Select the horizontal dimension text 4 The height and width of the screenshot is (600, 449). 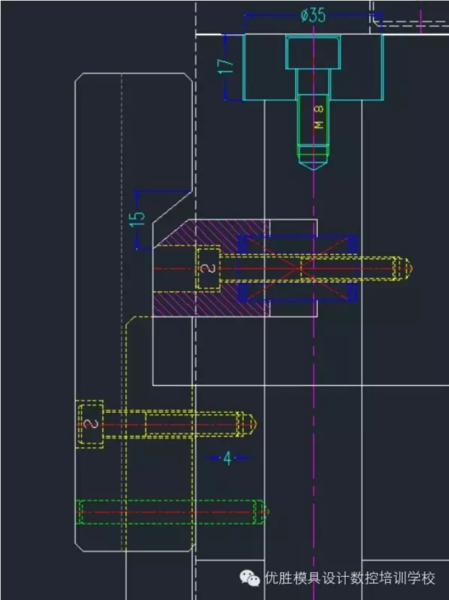pyautogui.click(x=227, y=458)
